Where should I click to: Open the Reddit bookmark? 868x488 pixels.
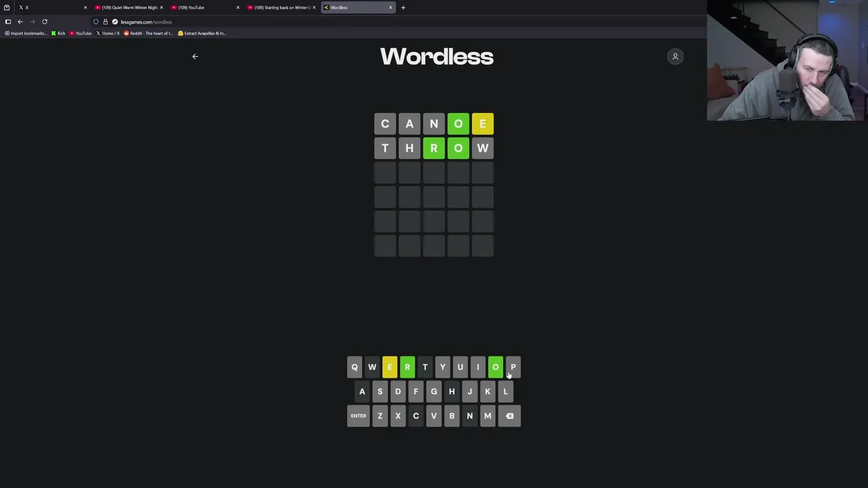click(x=149, y=33)
